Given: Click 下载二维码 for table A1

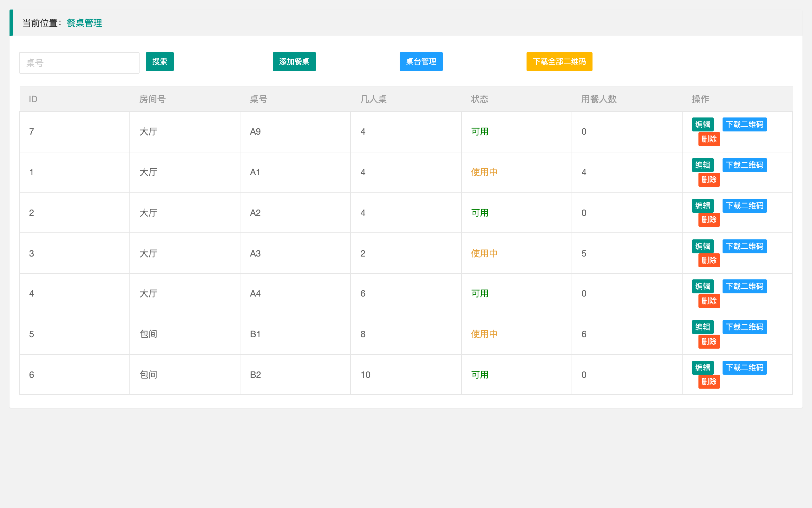Looking at the screenshot, I should 744,165.
